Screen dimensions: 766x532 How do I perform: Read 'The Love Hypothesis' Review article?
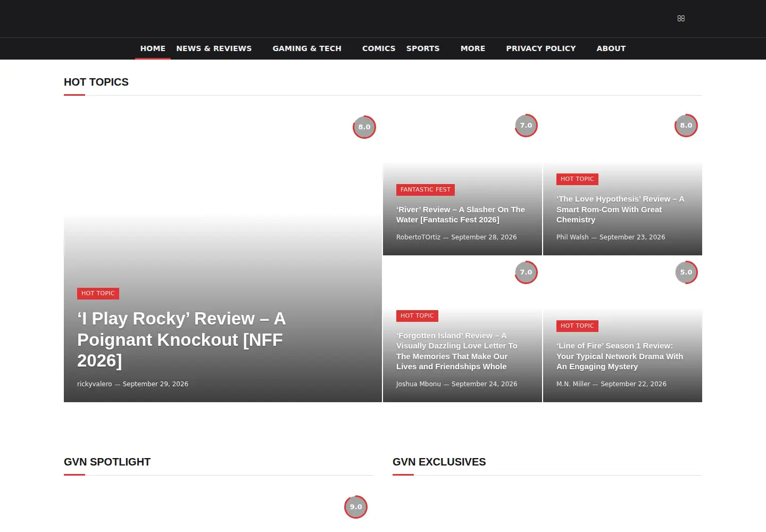click(620, 210)
